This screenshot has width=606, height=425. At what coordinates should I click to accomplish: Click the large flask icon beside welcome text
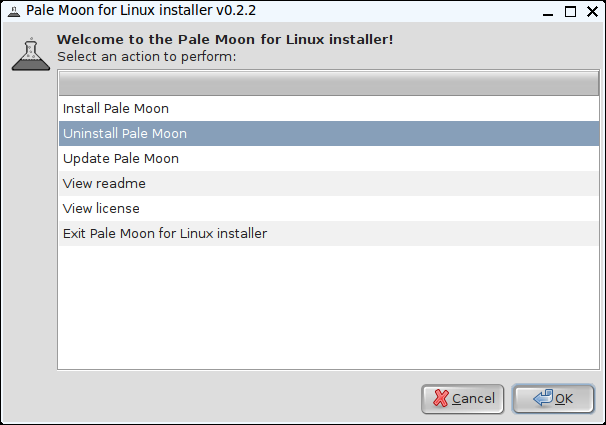point(31,54)
